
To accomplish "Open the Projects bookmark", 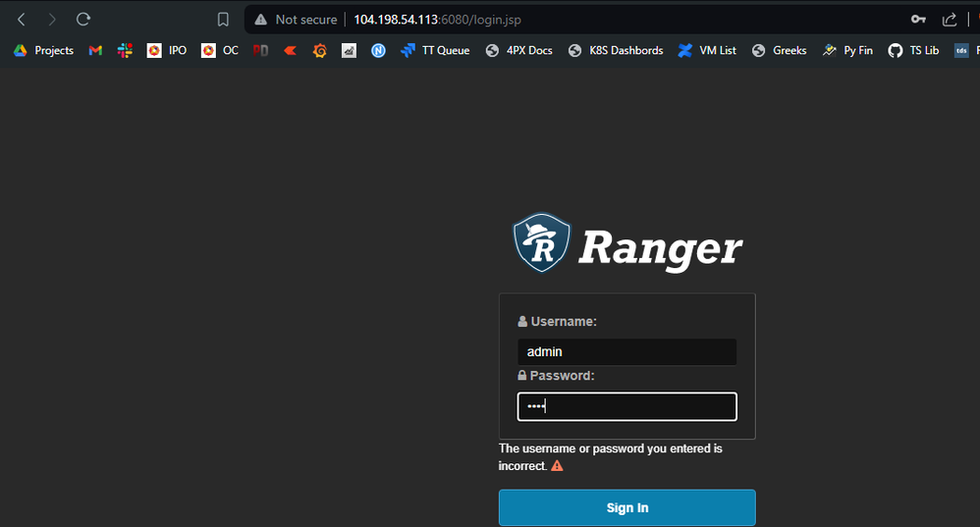I will pos(44,51).
